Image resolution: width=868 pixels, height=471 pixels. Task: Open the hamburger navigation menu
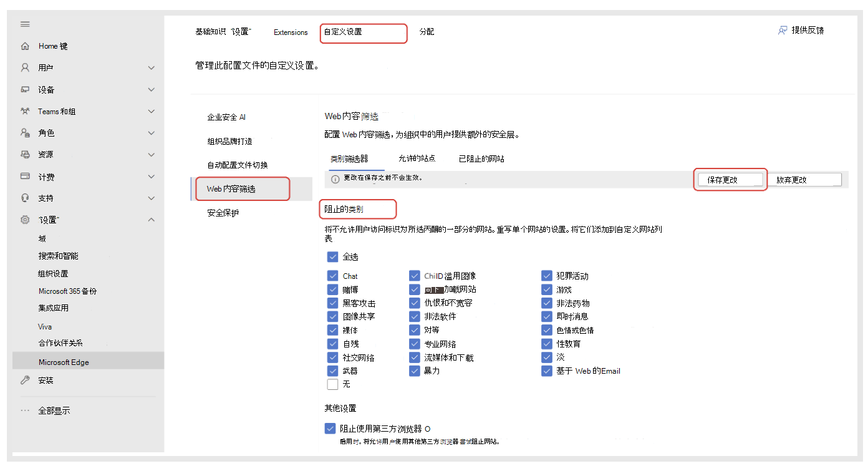click(x=25, y=24)
